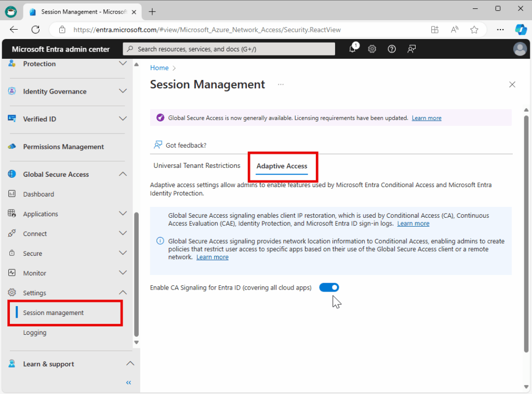Collapse the Global Secure Access section
Viewport: 532px width, 394px height.
[123, 174]
